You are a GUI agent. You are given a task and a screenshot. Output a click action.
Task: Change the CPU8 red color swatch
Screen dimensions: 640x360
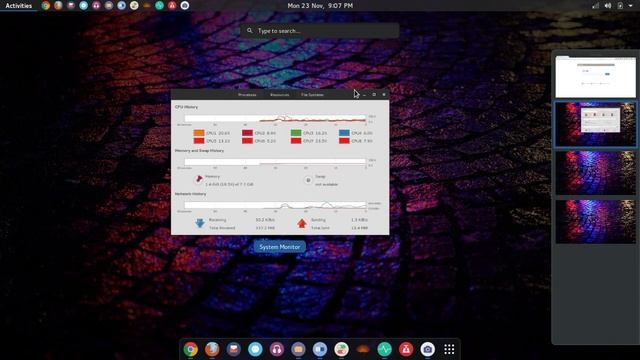[x=344, y=141]
